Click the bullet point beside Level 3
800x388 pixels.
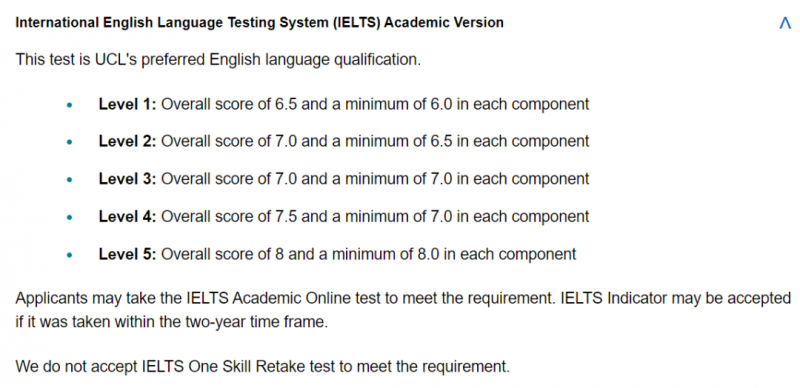point(70,180)
